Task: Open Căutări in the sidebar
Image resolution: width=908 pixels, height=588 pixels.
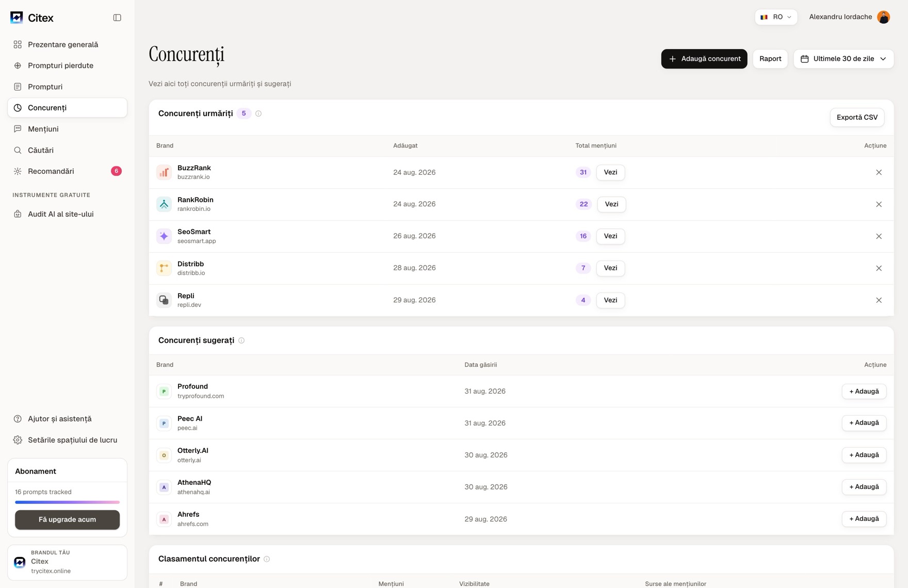Action: (x=67, y=150)
